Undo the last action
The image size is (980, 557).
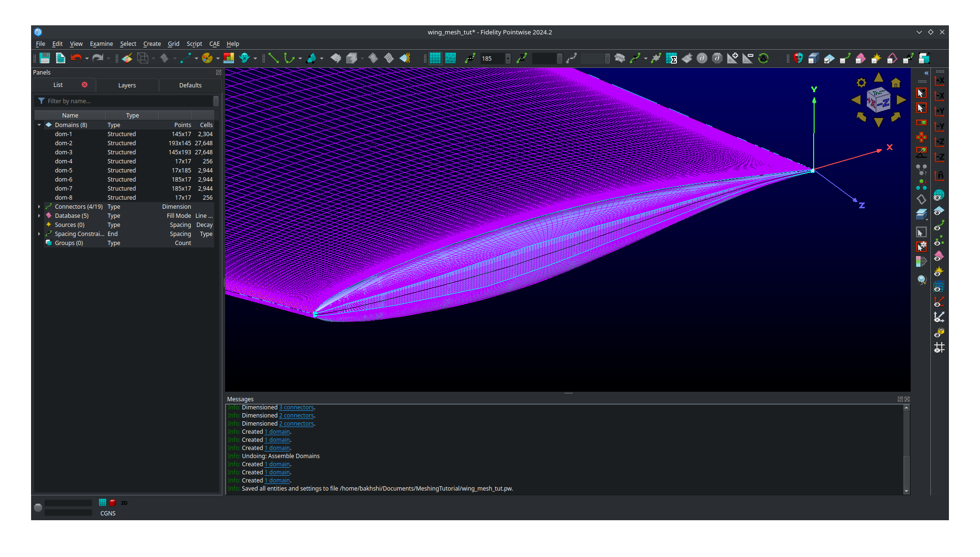click(76, 58)
